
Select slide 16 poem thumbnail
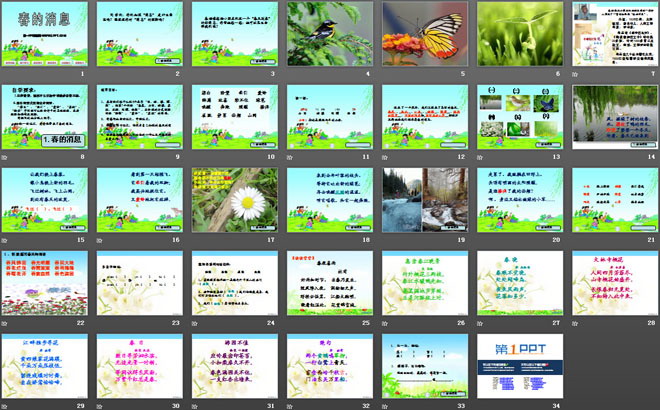(140, 200)
